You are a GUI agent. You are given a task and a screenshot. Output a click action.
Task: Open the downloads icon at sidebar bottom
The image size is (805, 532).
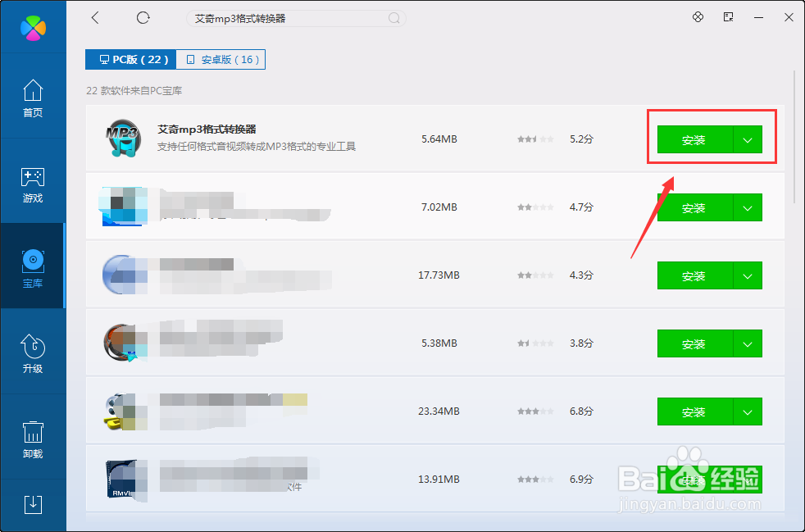33,505
